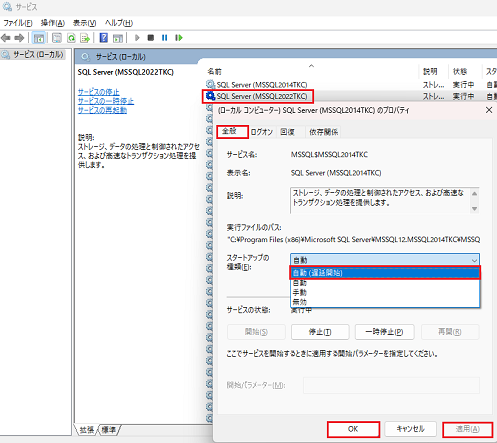
Task: Select SQL Server (MSSQL2022TKC) row text
Action: [262, 96]
